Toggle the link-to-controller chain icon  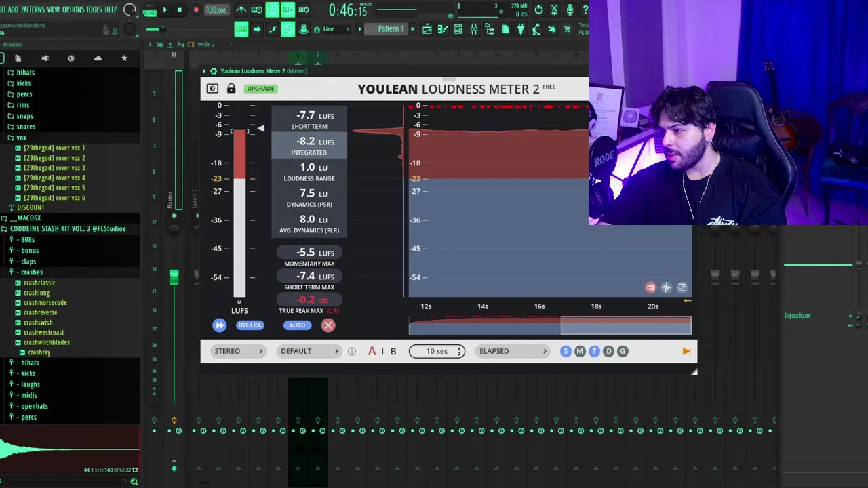click(288, 28)
